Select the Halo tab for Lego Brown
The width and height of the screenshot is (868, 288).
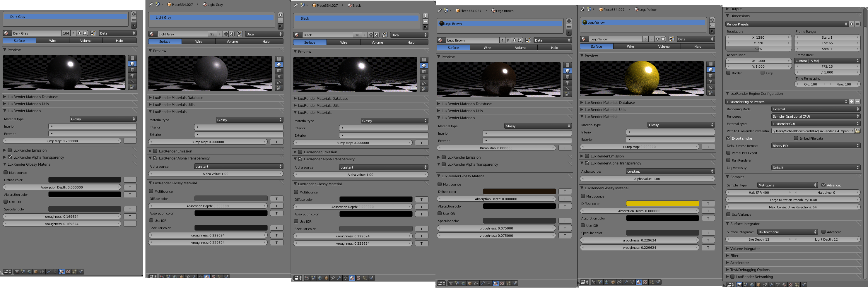tap(554, 47)
